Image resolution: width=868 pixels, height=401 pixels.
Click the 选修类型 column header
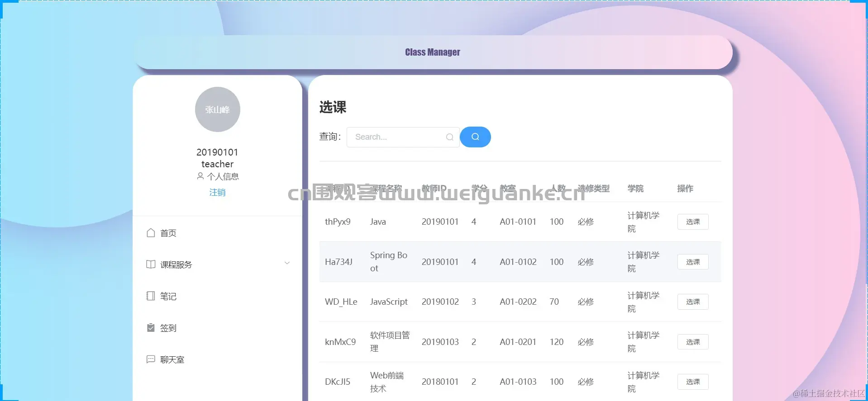click(x=594, y=189)
